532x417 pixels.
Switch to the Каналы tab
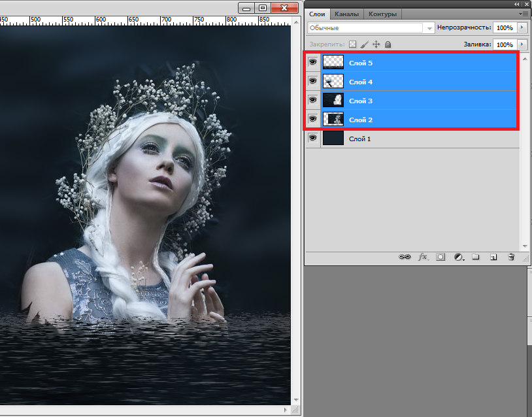tap(346, 14)
